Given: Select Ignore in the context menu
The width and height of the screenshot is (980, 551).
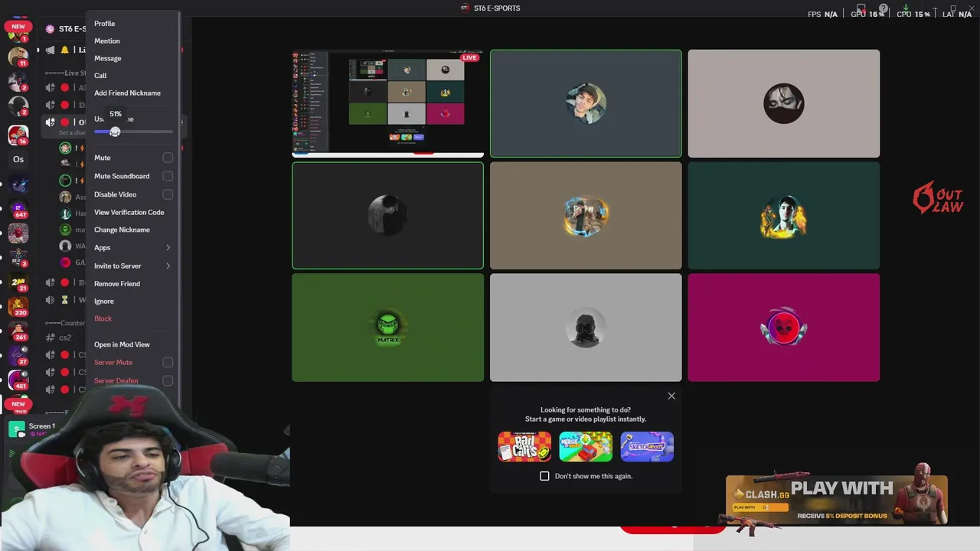Looking at the screenshot, I should point(104,301).
